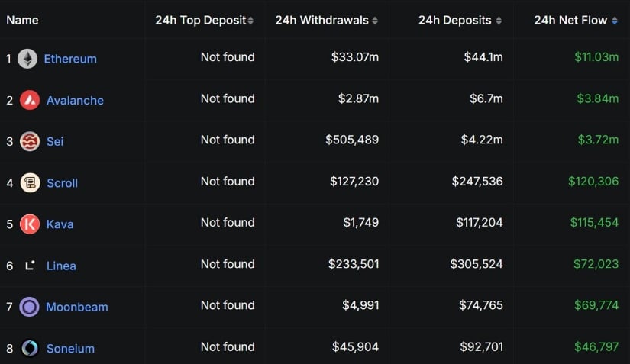Open the Avalanche chain link

75,100
